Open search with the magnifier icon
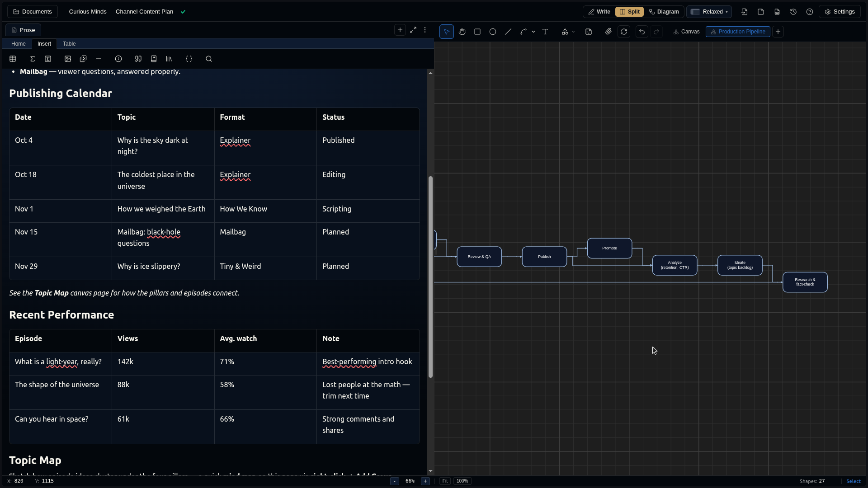Image resolution: width=868 pixels, height=488 pixels. click(209, 59)
